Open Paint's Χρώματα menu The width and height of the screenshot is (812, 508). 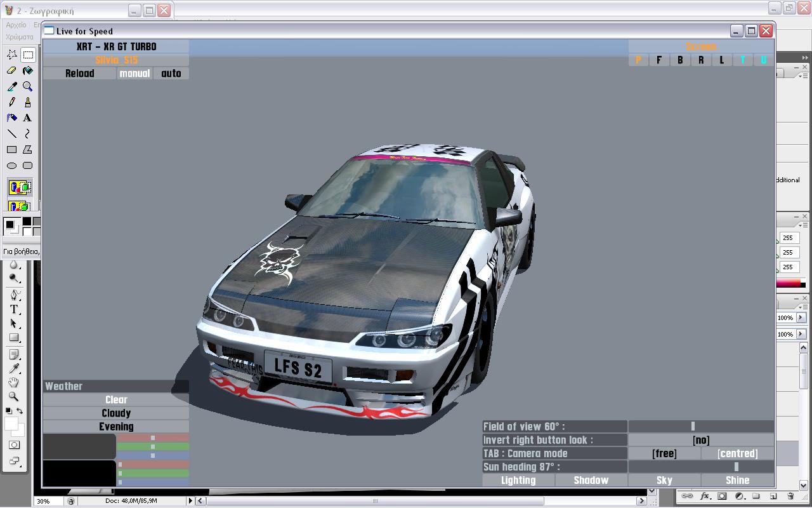(x=19, y=37)
